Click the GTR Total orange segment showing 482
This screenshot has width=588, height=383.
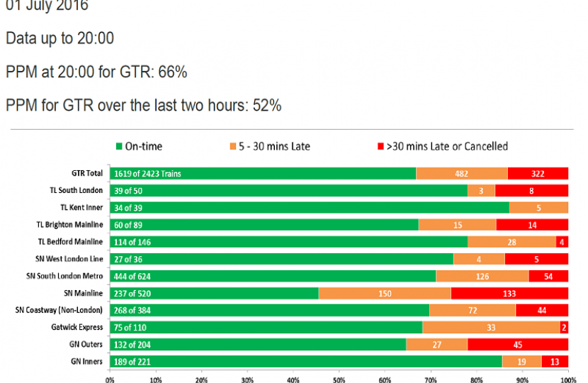point(461,174)
